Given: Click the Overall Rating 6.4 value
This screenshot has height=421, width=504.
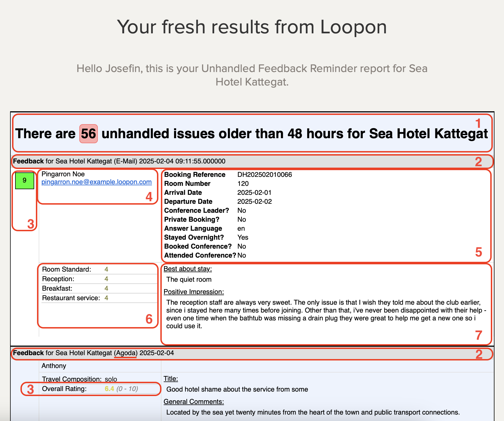Looking at the screenshot, I should click(x=109, y=389).
